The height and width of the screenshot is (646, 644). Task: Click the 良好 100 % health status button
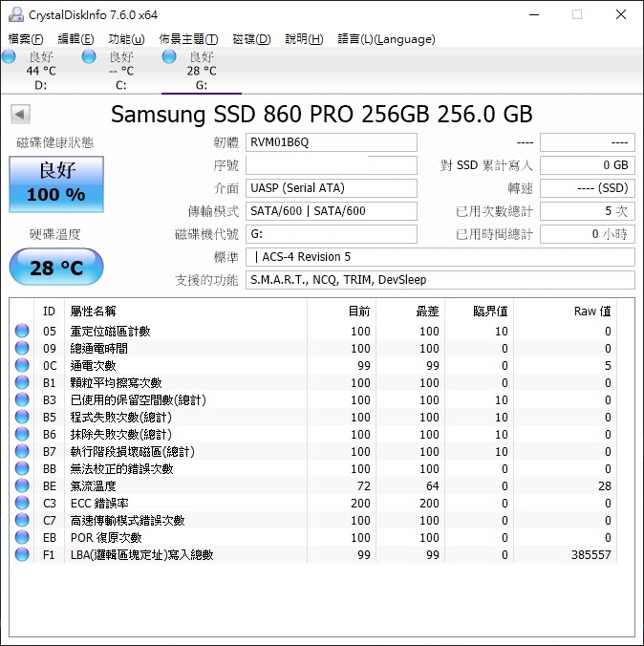56,184
